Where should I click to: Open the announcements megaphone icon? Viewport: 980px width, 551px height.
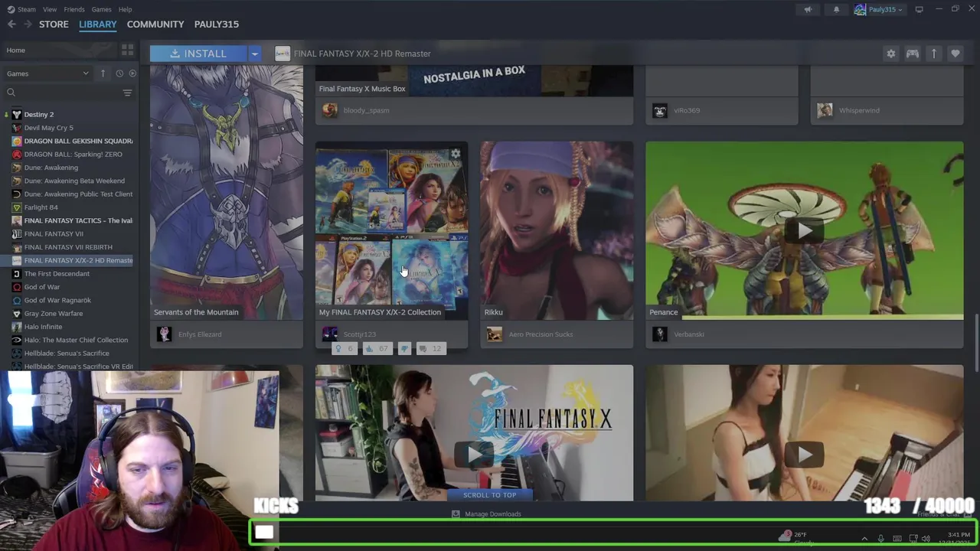pos(808,9)
